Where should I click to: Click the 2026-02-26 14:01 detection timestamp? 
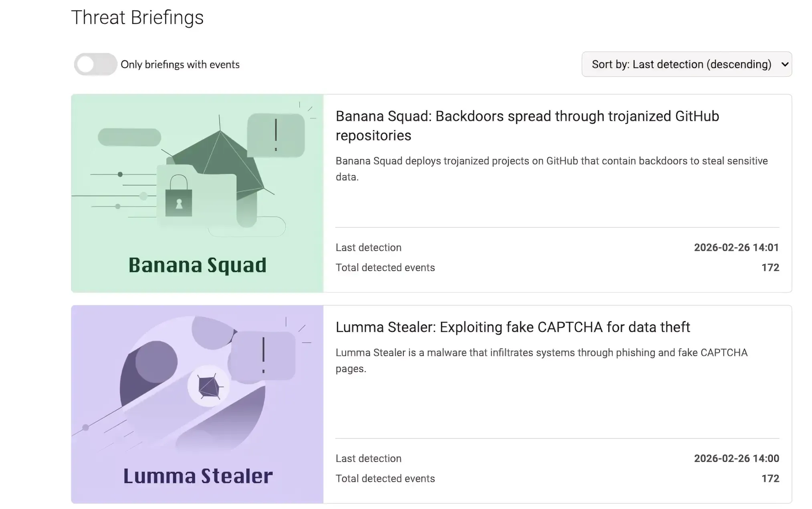coord(737,247)
